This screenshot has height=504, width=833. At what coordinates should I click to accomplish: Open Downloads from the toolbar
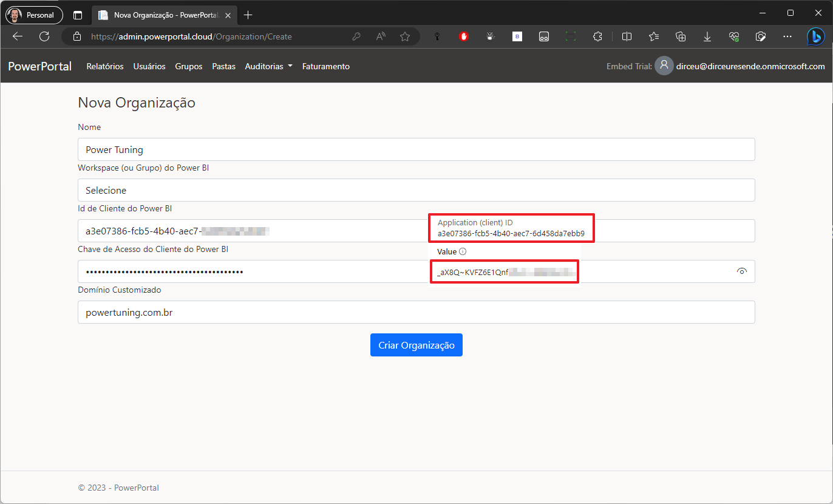click(x=707, y=36)
